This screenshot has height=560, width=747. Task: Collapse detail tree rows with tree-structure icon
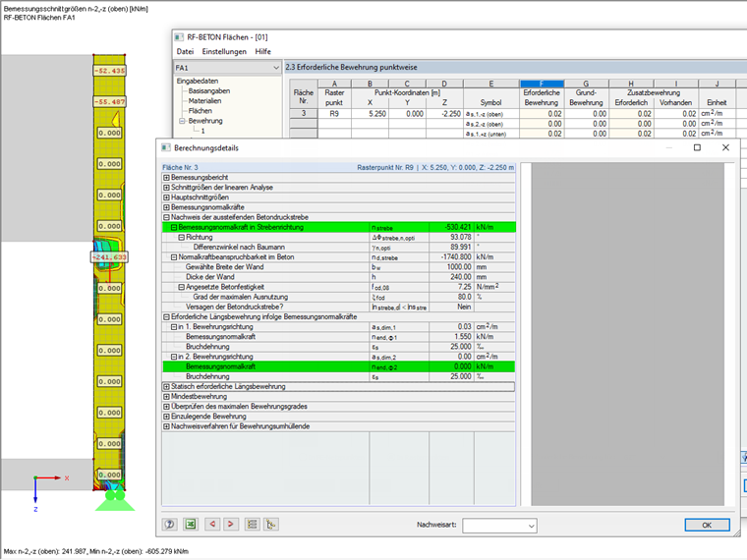click(271, 525)
